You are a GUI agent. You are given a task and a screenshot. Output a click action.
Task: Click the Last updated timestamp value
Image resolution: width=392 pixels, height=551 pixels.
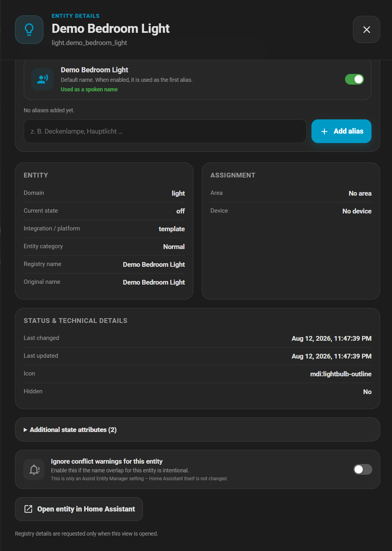pos(332,356)
